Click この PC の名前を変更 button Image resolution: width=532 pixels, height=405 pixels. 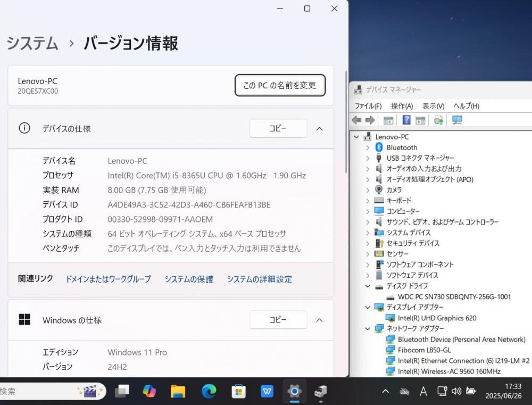[x=280, y=85]
